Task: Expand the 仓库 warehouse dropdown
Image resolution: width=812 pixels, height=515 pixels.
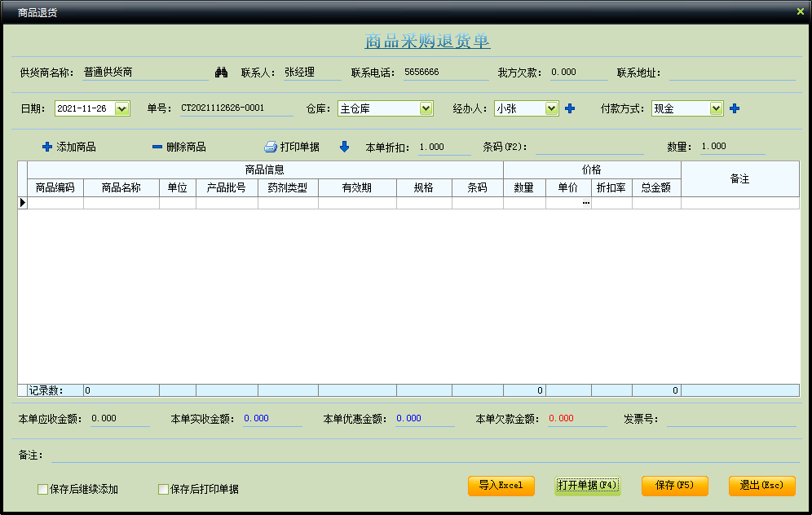Action: click(426, 108)
